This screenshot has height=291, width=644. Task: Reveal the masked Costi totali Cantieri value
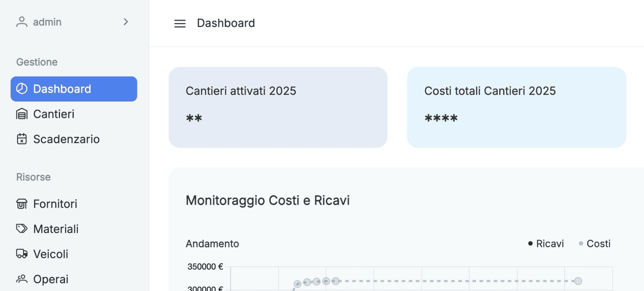441,118
